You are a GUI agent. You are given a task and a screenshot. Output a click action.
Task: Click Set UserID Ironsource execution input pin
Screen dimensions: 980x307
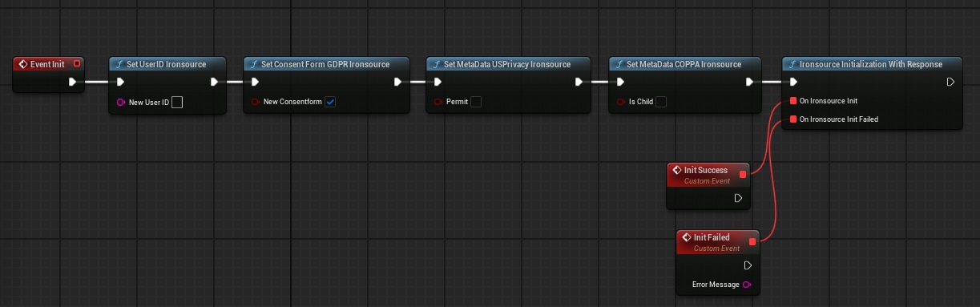(120, 82)
